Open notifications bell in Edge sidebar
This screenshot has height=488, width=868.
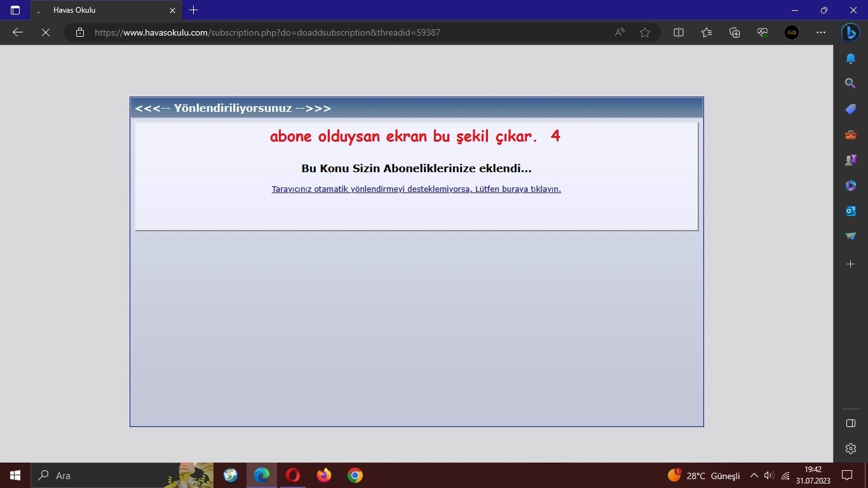pyautogui.click(x=851, y=58)
